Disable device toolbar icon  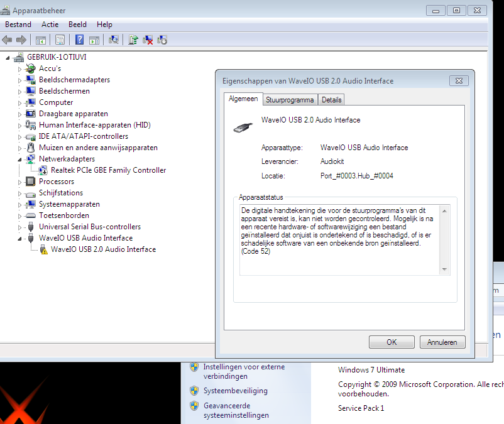pos(162,40)
